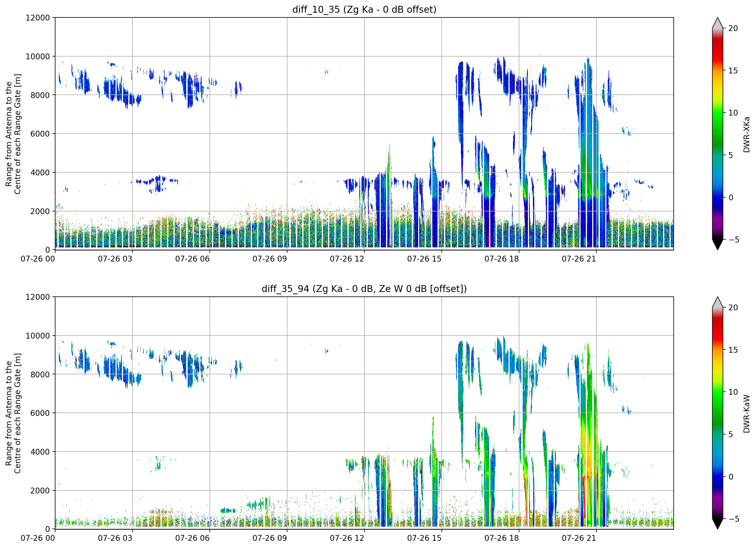The width and height of the screenshot is (756, 548).
Task: Click '07-26 18' under the diff_10_35 plot
Action: tap(502, 259)
